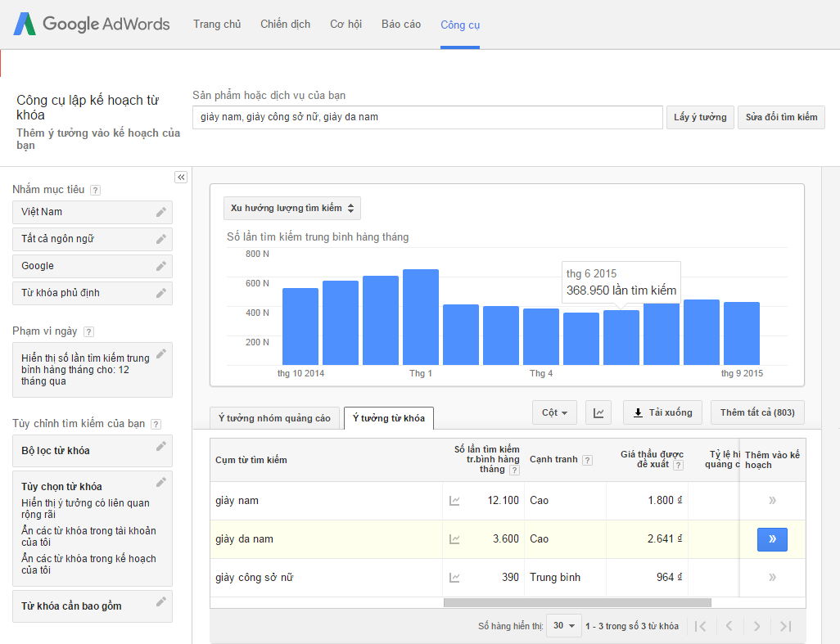This screenshot has width=840, height=644.
Task: Add giày nam to the plan
Action: pos(770,502)
